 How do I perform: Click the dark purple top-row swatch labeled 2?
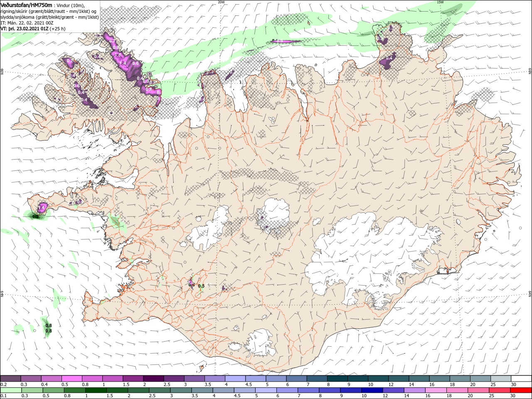(153, 379)
